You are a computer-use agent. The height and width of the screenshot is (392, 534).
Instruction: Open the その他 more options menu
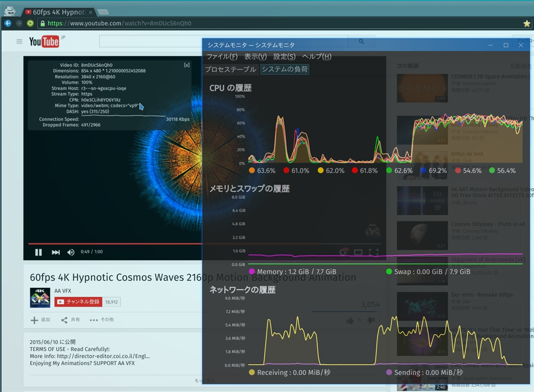[x=102, y=320]
